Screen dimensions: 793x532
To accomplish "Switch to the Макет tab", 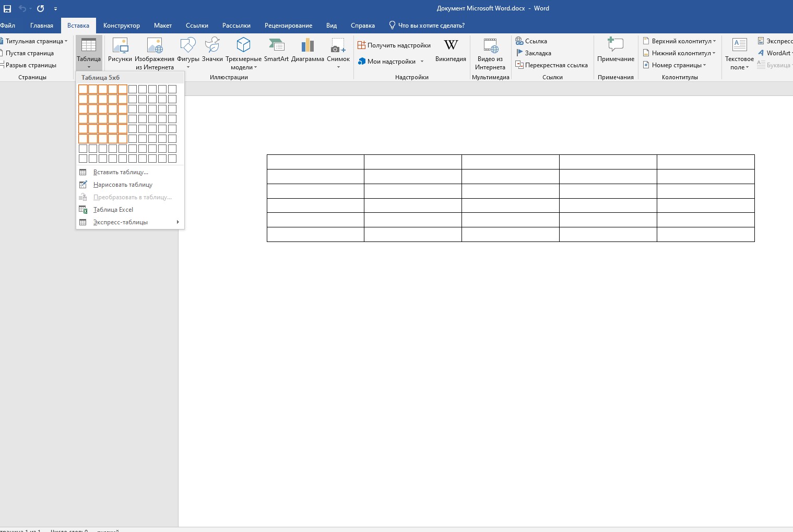I will [x=163, y=26].
